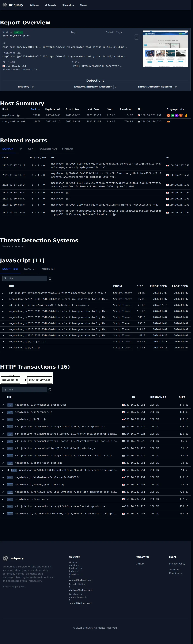Focus the JavaScript Filter input field

pyautogui.click(x=25, y=279)
